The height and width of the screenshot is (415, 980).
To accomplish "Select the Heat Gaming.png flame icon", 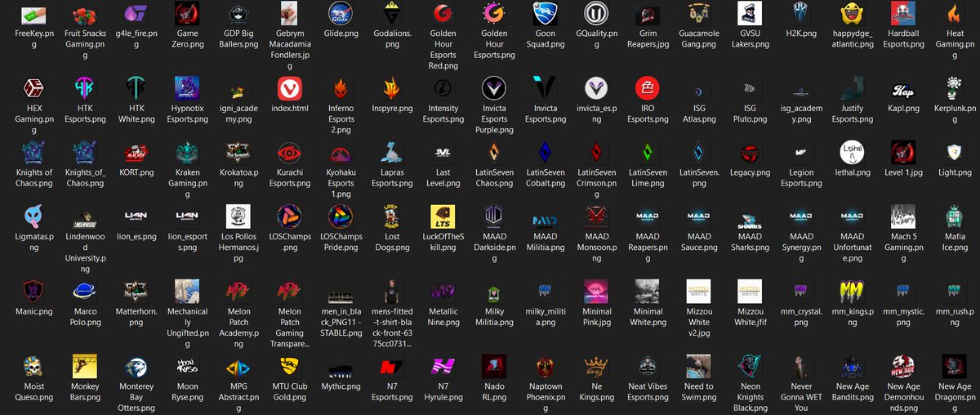I will 954,14.
